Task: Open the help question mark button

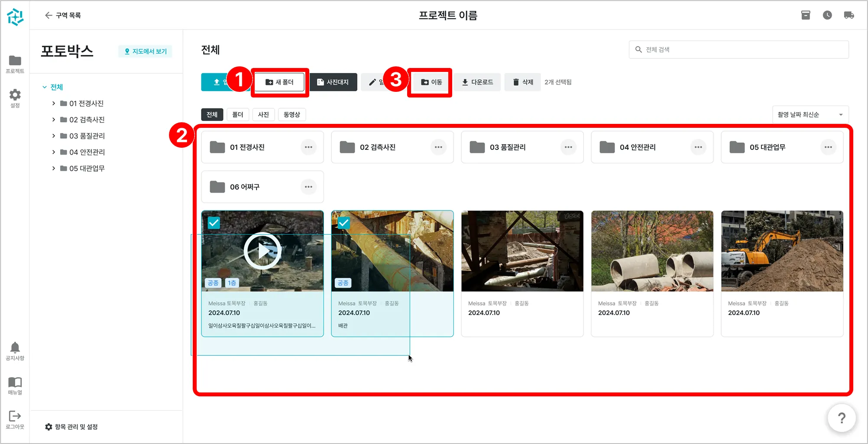Action: pyautogui.click(x=842, y=418)
